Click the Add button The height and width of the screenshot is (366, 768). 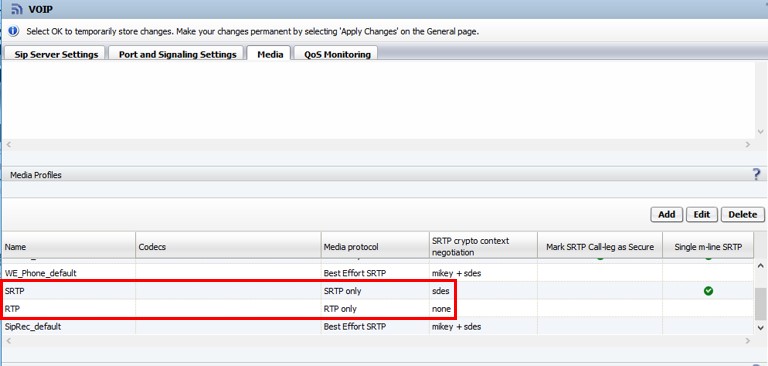(667, 214)
